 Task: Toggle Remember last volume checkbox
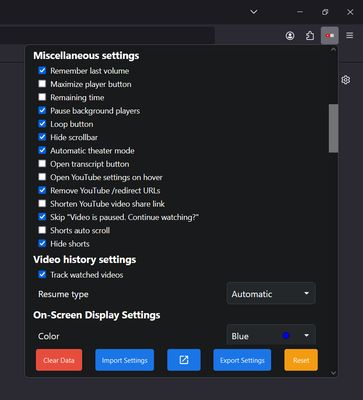tap(42, 70)
